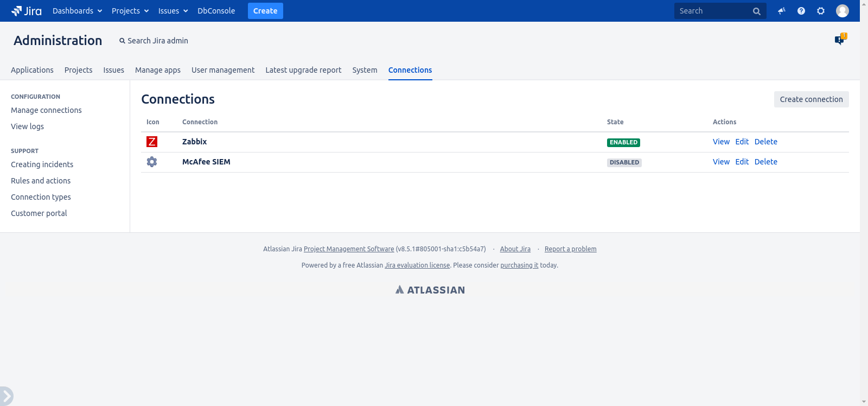Image resolution: width=868 pixels, height=406 pixels.
Task: Open Rules and actions support page
Action: point(41,181)
